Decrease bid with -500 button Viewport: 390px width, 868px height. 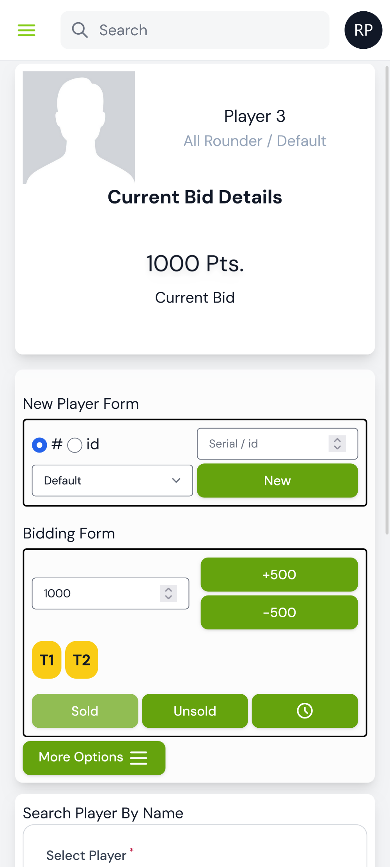pyautogui.click(x=279, y=612)
